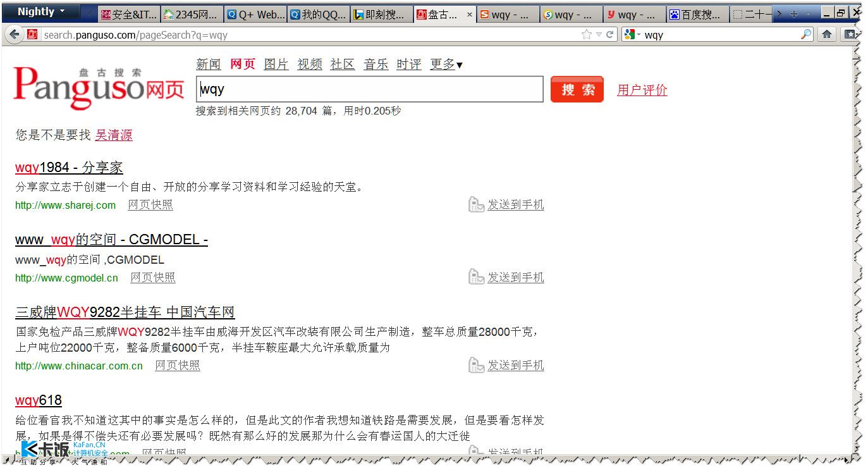This screenshot has width=868, height=470.
Task: Go back with the browser back arrow
Action: tap(15, 35)
